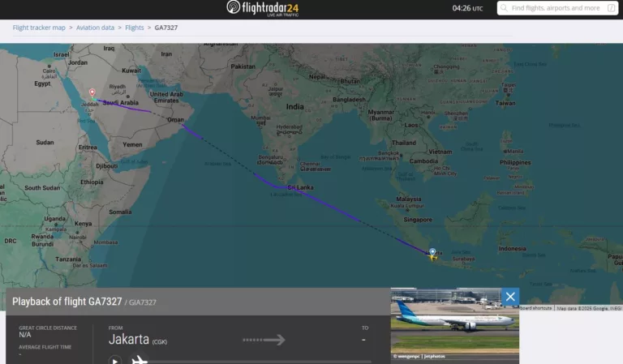Click the airplane handle on playback slider
This screenshot has height=364, width=623.
tap(140, 360)
